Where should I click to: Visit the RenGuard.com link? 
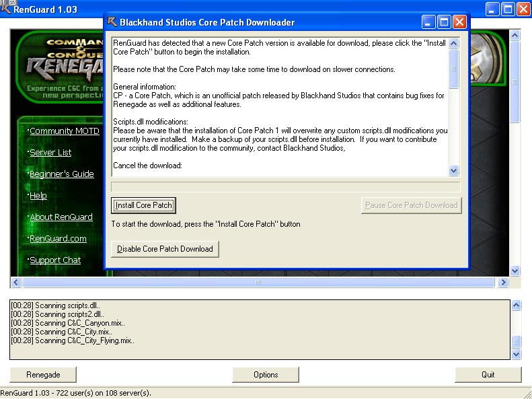pos(58,238)
